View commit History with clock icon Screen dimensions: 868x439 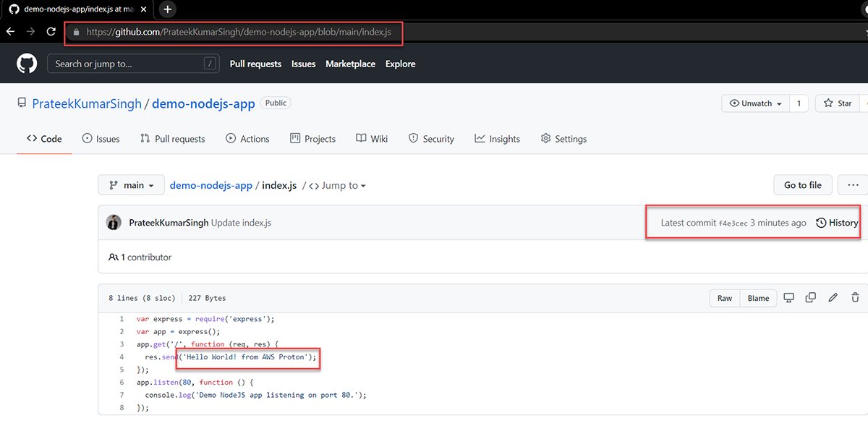(x=836, y=223)
